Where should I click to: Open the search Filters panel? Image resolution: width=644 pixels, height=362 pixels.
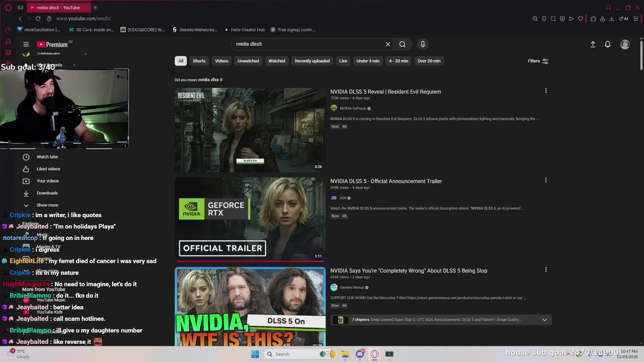coord(538,61)
